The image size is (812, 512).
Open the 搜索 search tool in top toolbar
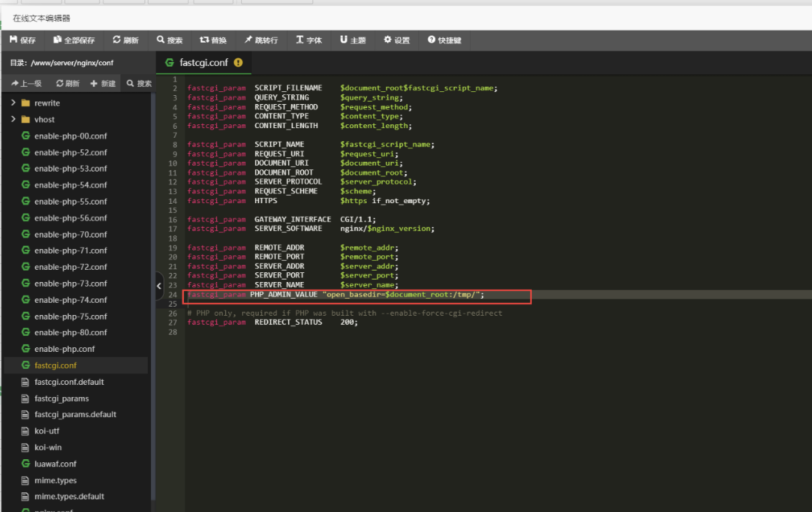click(170, 40)
